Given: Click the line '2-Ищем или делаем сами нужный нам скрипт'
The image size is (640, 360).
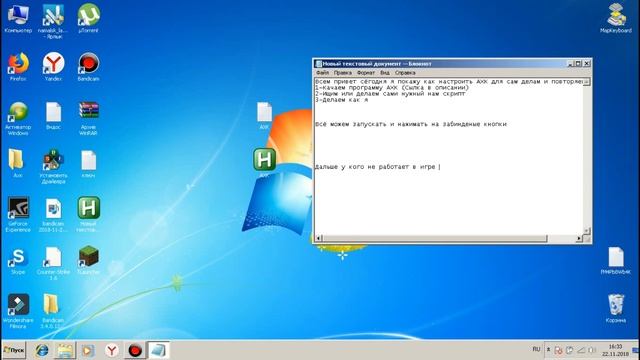Looking at the screenshot, I should point(390,93).
